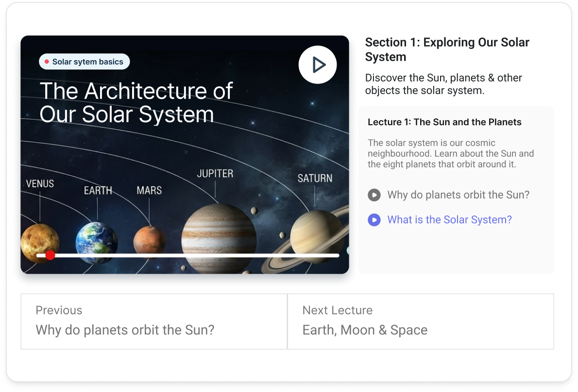Open the lesson 'What is the Solar System?'
This screenshot has height=392, width=578.
click(x=449, y=220)
